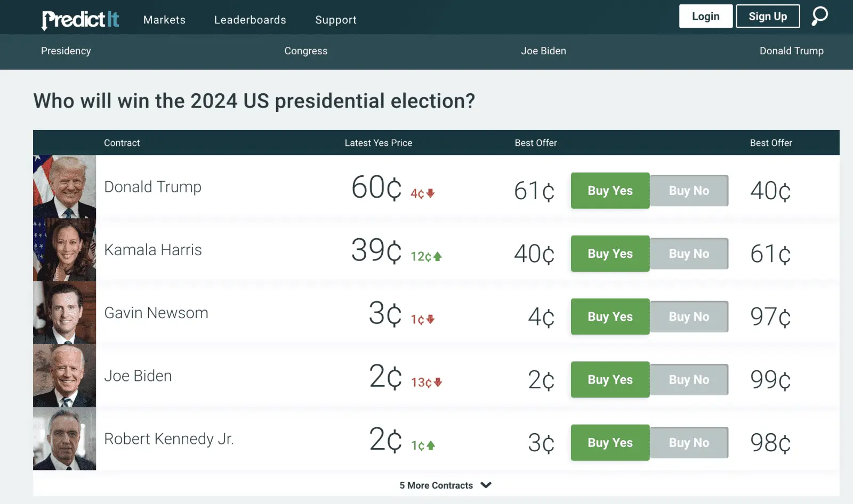Select Kamala Harris's photo
The height and width of the screenshot is (504, 853).
[64, 249]
